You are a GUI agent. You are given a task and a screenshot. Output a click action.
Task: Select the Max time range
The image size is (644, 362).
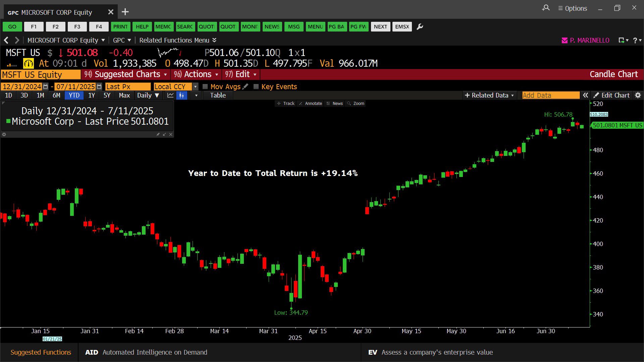pyautogui.click(x=124, y=95)
